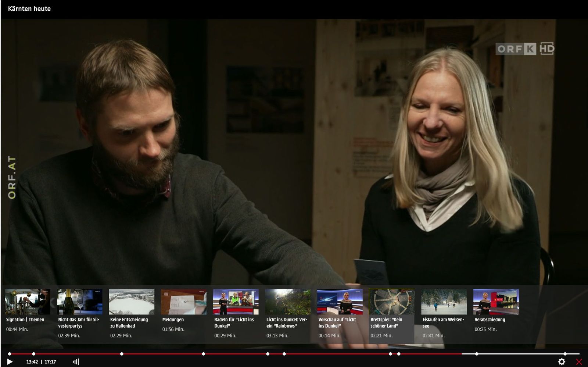Click the highlighted 'Brettspiel: Kein schöner Land' thumbnail
588x367 pixels.
(391, 302)
